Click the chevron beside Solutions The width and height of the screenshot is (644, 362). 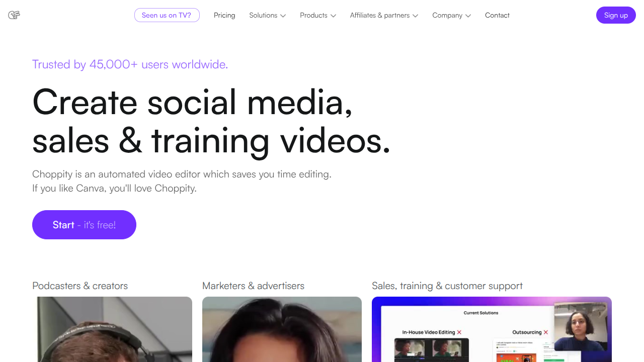click(283, 16)
